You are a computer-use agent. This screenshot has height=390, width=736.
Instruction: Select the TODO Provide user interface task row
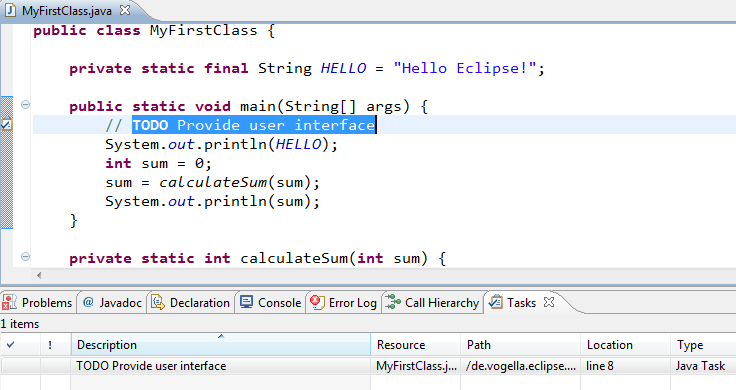(368, 366)
